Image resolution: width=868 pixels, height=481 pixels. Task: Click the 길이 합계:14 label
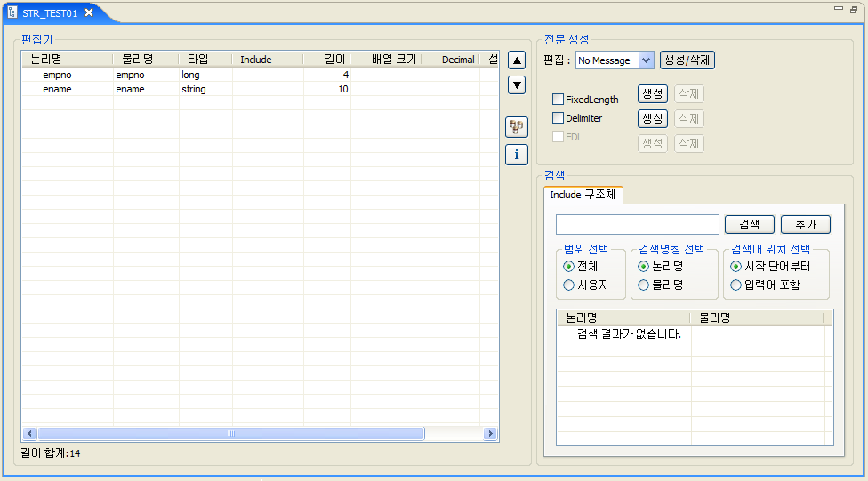(x=51, y=453)
